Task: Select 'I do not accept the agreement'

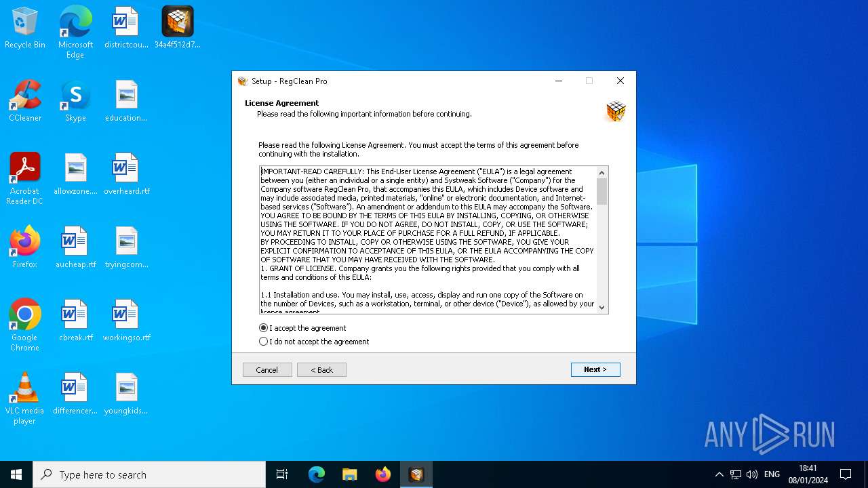Action: pos(314,342)
